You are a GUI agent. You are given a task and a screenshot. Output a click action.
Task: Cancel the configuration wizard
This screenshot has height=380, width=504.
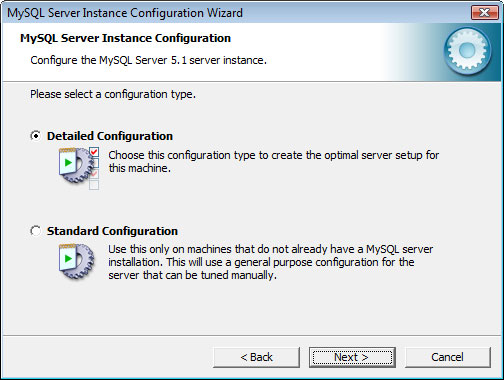click(448, 357)
